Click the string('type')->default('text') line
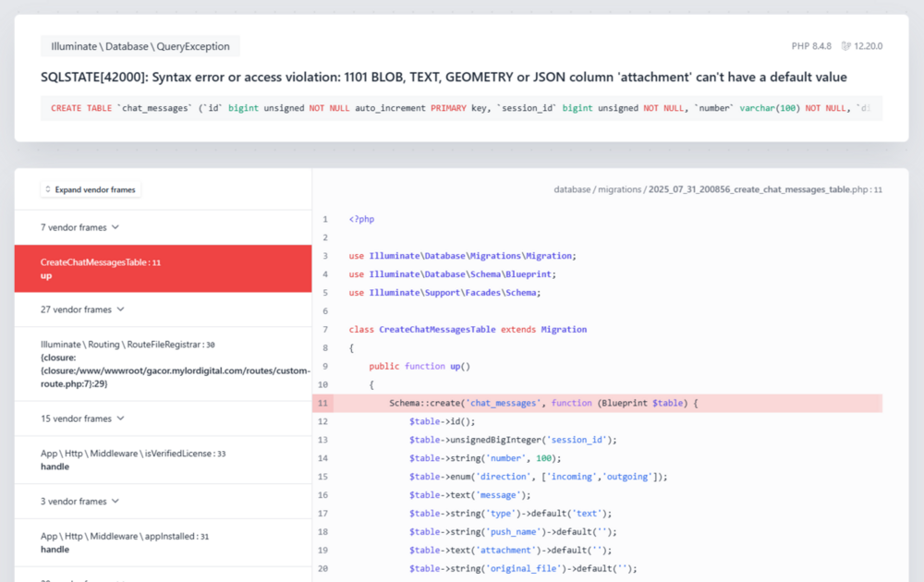The image size is (924, 582). [x=511, y=513]
